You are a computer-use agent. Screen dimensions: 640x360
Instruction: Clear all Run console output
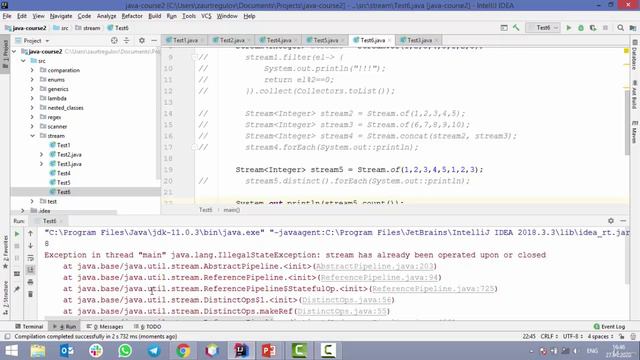[x=30, y=294]
